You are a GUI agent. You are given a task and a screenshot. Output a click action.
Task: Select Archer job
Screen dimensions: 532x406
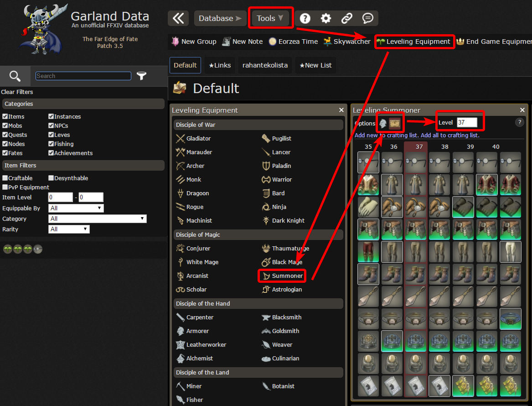191,166
